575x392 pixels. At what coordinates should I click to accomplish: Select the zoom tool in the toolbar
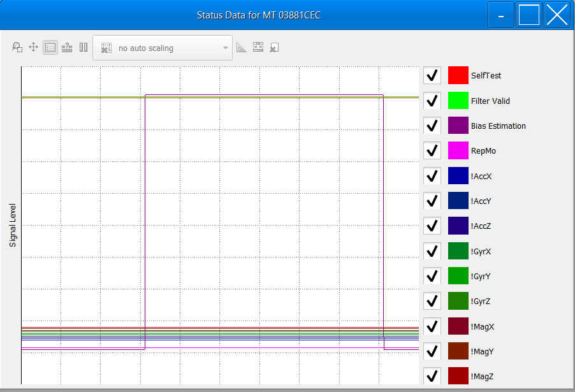tap(17, 47)
